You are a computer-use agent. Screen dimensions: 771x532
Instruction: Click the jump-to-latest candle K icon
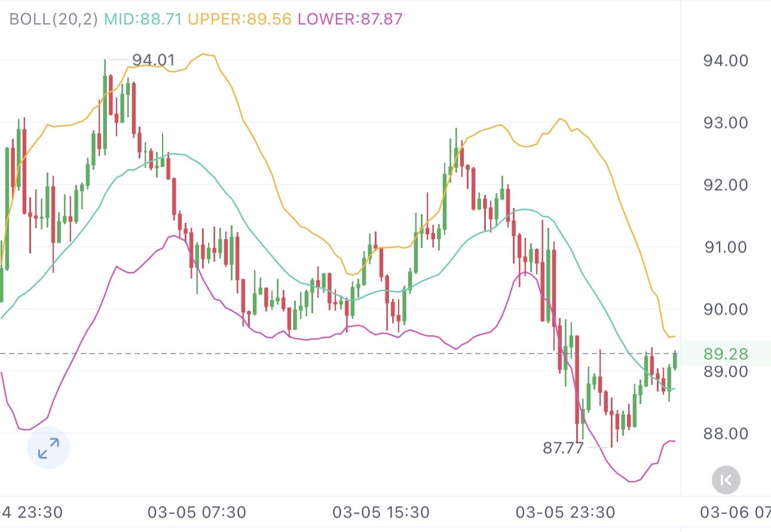pyautogui.click(x=726, y=479)
